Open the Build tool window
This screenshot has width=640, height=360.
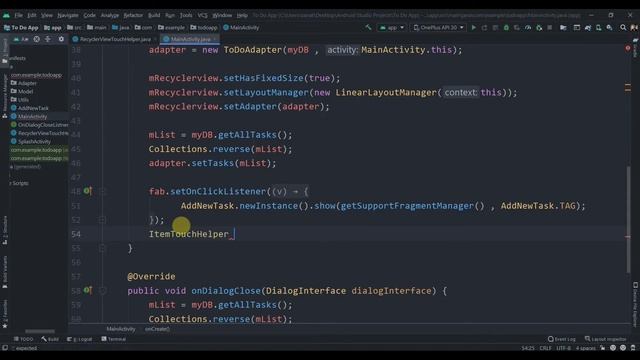click(x=50, y=339)
